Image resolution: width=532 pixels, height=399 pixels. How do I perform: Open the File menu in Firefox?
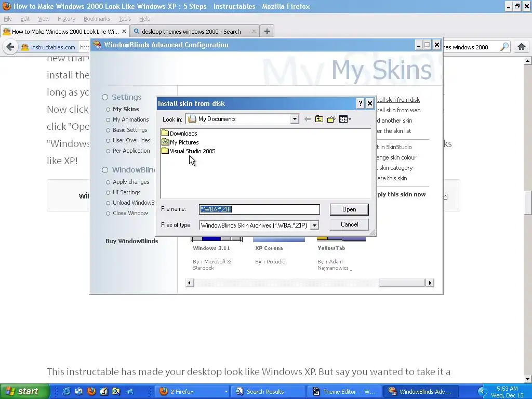click(x=7, y=19)
